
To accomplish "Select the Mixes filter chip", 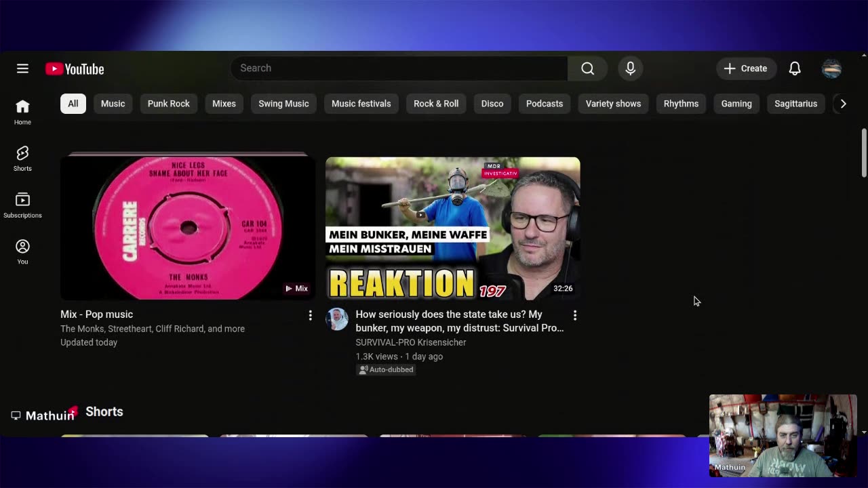I will (224, 104).
